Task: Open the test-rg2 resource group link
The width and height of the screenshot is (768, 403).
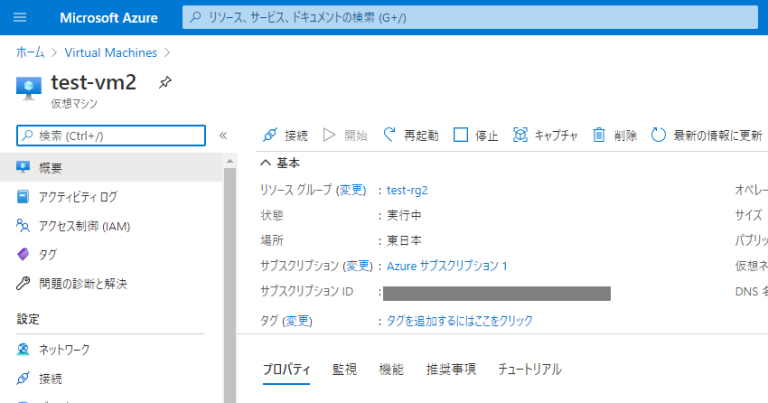Action: tap(407, 190)
